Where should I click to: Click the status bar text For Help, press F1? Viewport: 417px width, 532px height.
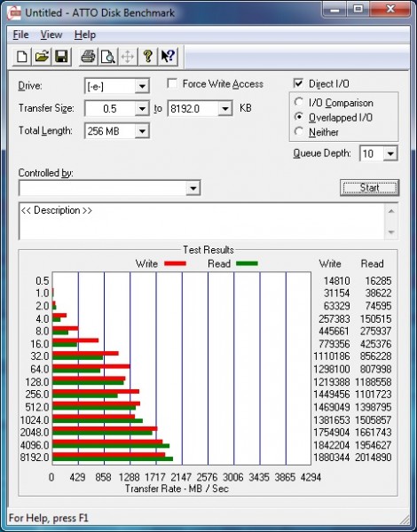[x=48, y=518]
